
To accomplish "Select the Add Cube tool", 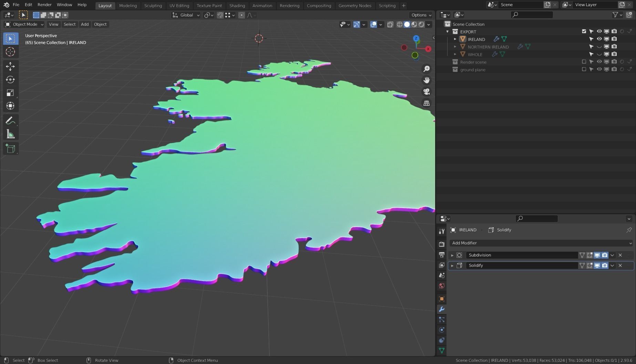I will 10,149.
